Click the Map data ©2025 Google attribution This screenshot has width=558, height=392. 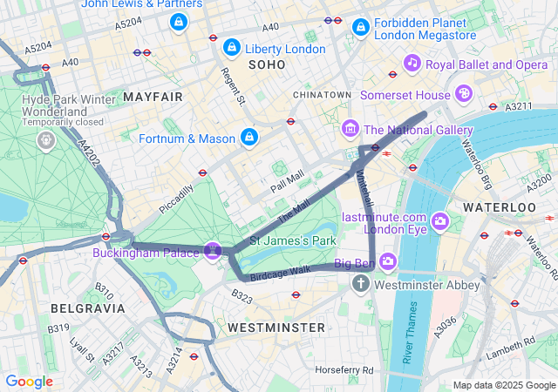pyautogui.click(x=504, y=385)
